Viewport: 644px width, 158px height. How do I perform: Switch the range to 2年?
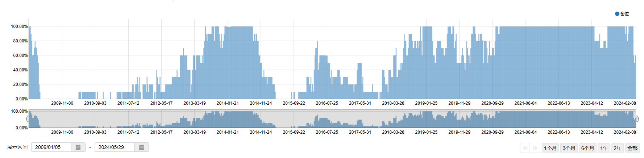click(x=618, y=148)
